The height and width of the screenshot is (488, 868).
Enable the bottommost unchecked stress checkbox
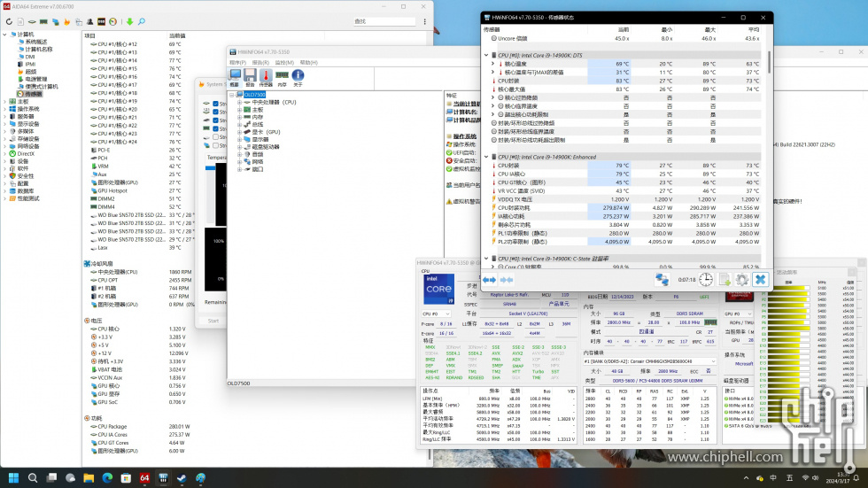coord(216,145)
